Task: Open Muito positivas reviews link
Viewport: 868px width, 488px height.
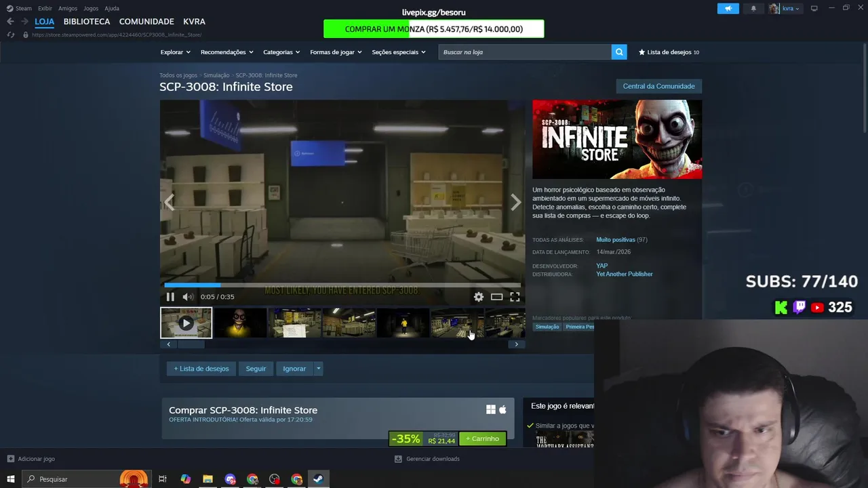Action: tap(616, 239)
